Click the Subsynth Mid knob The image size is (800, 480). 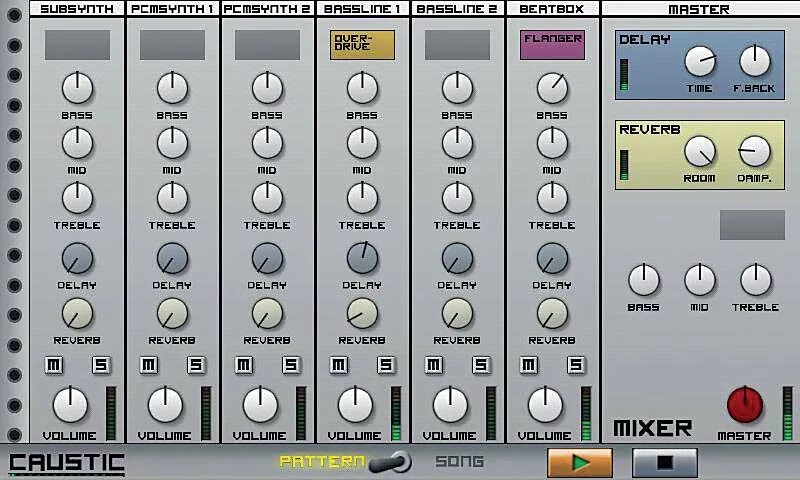[x=78, y=143]
